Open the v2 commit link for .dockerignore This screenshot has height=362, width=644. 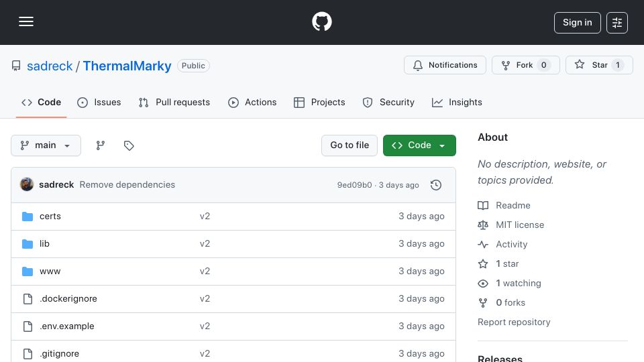pyautogui.click(x=205, y=299)
